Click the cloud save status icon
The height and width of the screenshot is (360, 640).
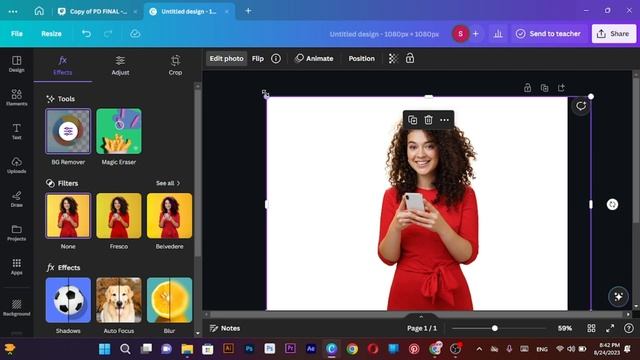coord(135,34)
